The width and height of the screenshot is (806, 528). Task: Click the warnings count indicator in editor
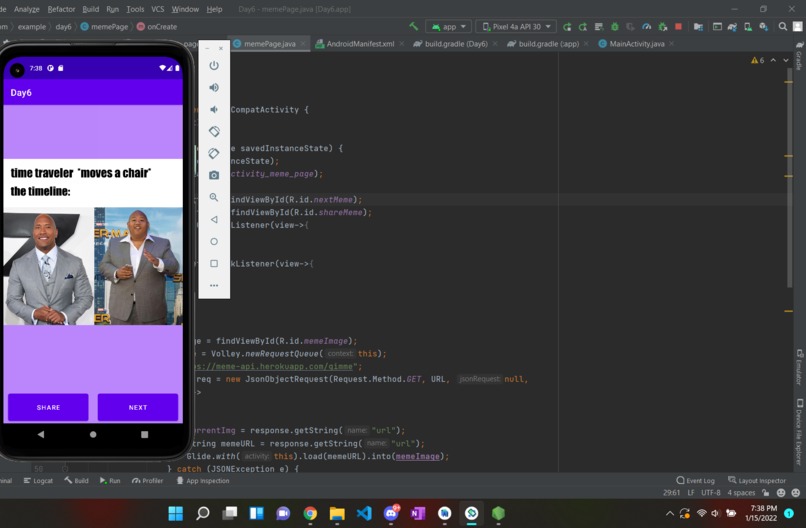pos(758,60)
